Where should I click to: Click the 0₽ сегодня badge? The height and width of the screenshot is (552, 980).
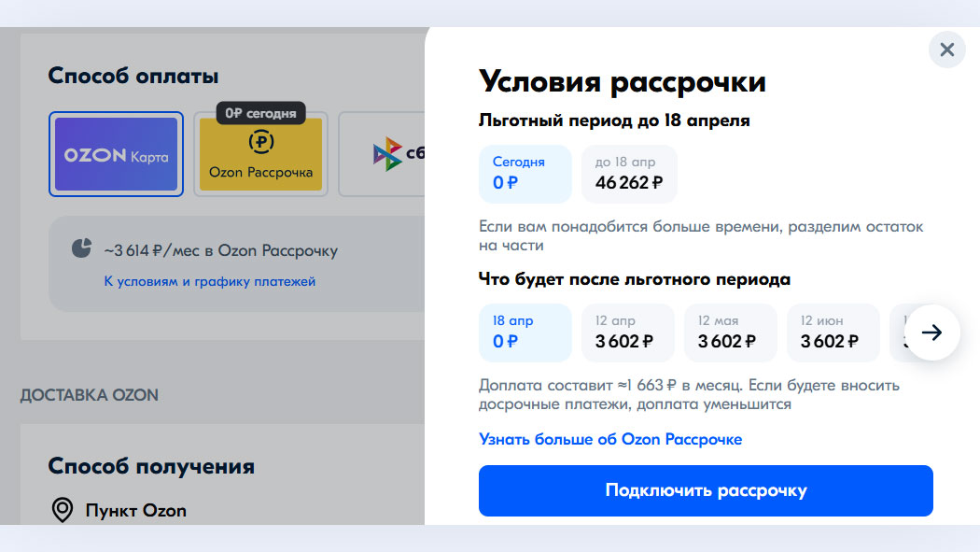click(260, 113)
